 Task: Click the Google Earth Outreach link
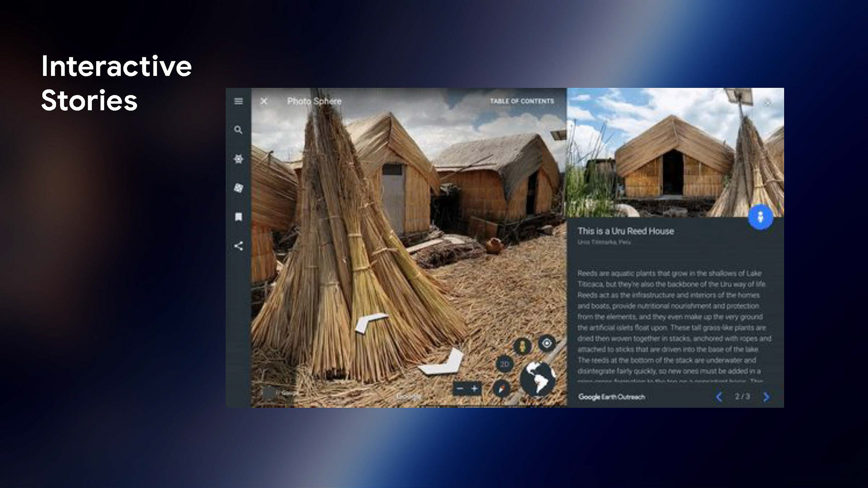(611, 397)
